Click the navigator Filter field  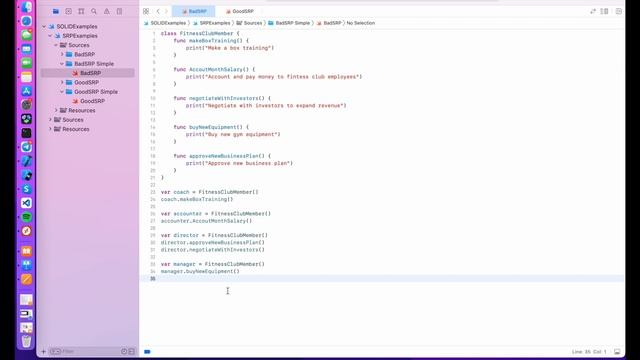click(84, 351)
